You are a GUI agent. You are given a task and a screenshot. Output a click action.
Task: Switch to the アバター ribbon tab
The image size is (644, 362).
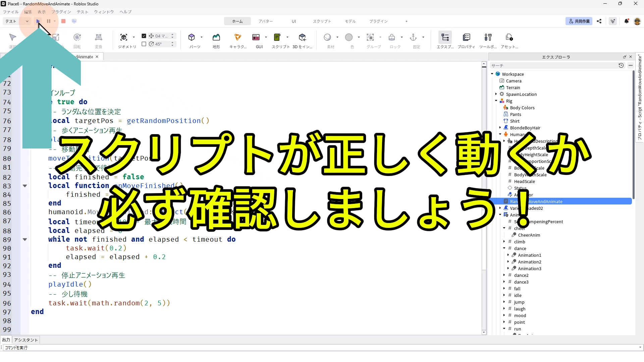coord(266,21)
